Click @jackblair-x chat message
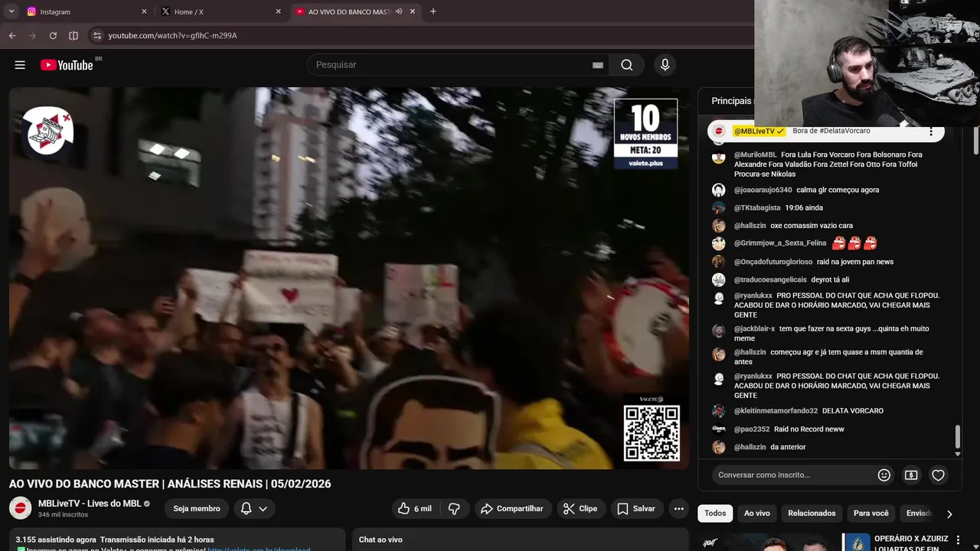The image size is (980, 551). tap(831, 334)
